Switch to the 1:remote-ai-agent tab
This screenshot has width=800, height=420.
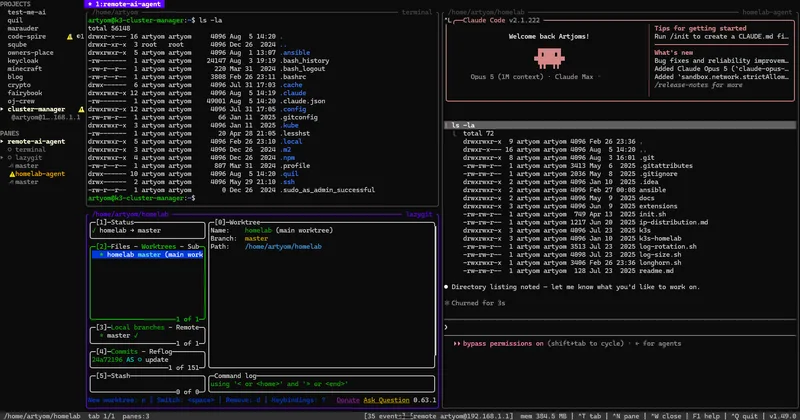(x=124, y=4)
